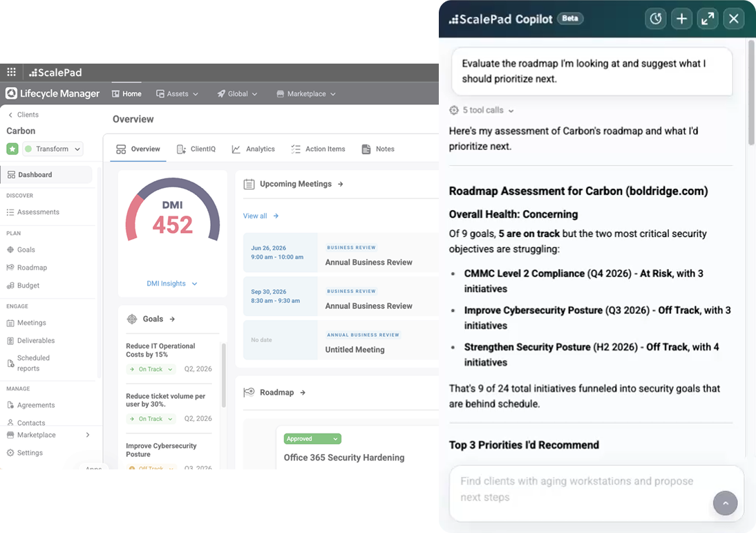This screenshot has width=756, height=533.
Task: Close the ScalePad Copilot panel
Action: pos(734,19)
